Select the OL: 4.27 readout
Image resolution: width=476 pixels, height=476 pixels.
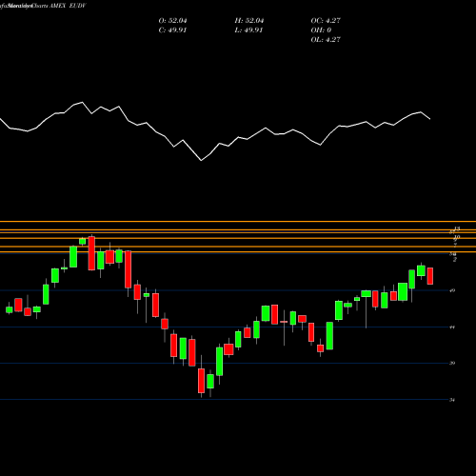pyautogui.click(x=326, y=40)
